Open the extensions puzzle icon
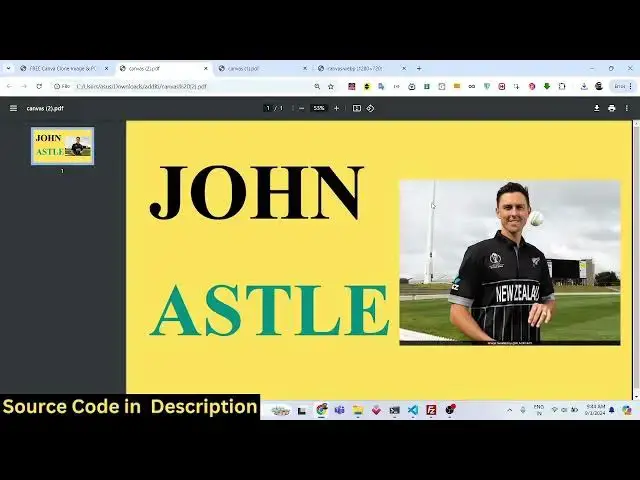This screenshot has height=480, width=640. point(562,86)
